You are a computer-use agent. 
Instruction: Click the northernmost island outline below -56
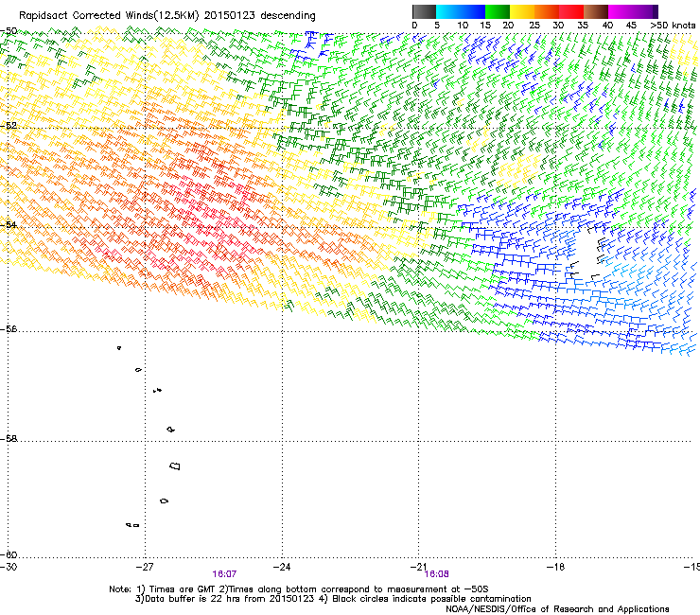119,348
